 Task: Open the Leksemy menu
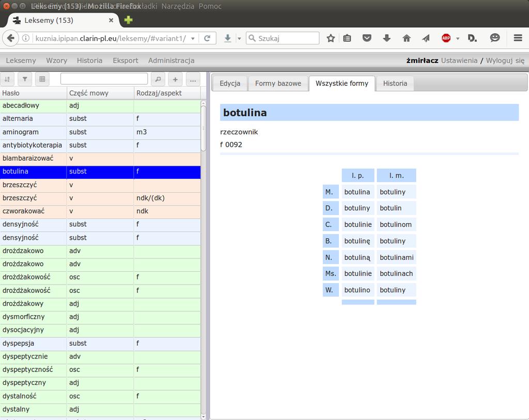tap(21, 60)
